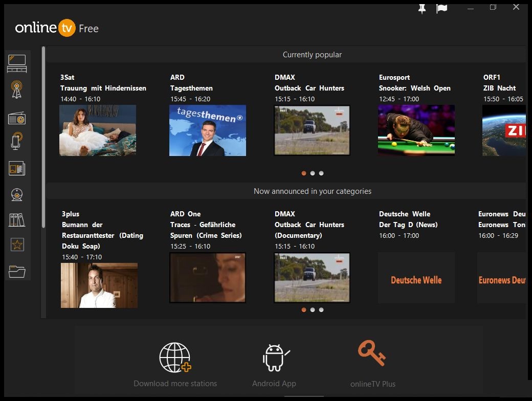Open the ARD Tagesthemen thumbnail
Image resolution: width=532 pixels, height=401 pixels.
tap(208, 130)
